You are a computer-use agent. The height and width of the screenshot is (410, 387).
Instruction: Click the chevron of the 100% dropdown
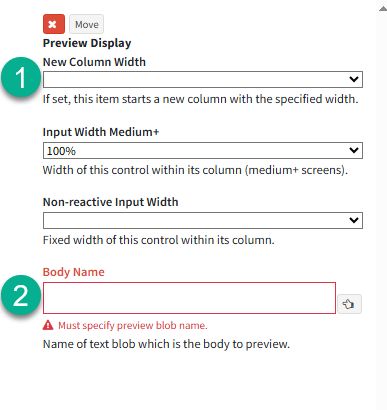[354, 151]
